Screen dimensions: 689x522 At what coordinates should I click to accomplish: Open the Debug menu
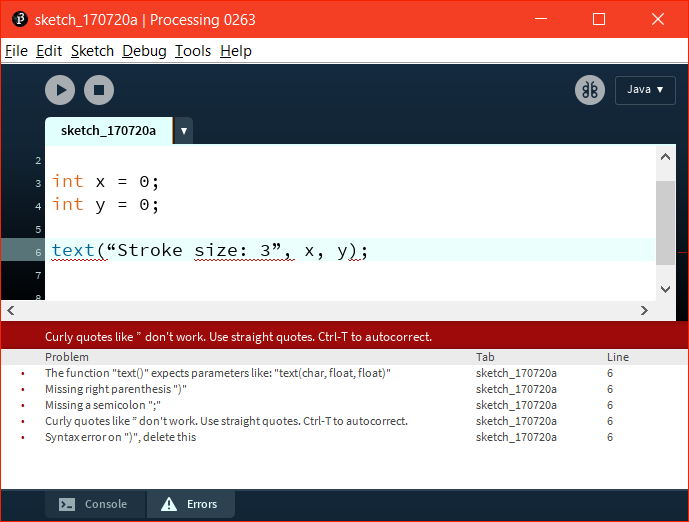pyautogui.click(x=144, y=51)
